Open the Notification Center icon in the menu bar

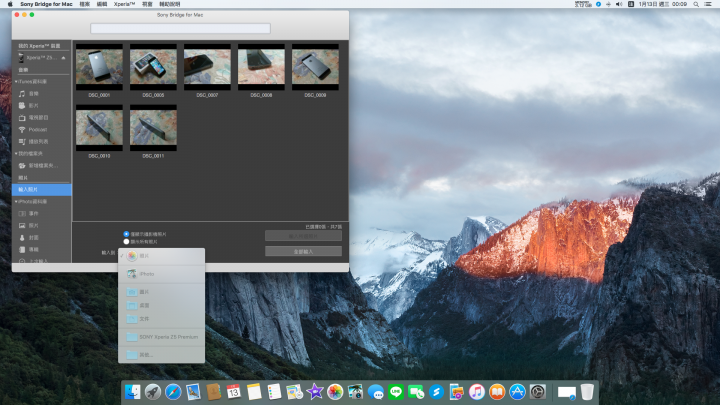click(x=709, y=4)
